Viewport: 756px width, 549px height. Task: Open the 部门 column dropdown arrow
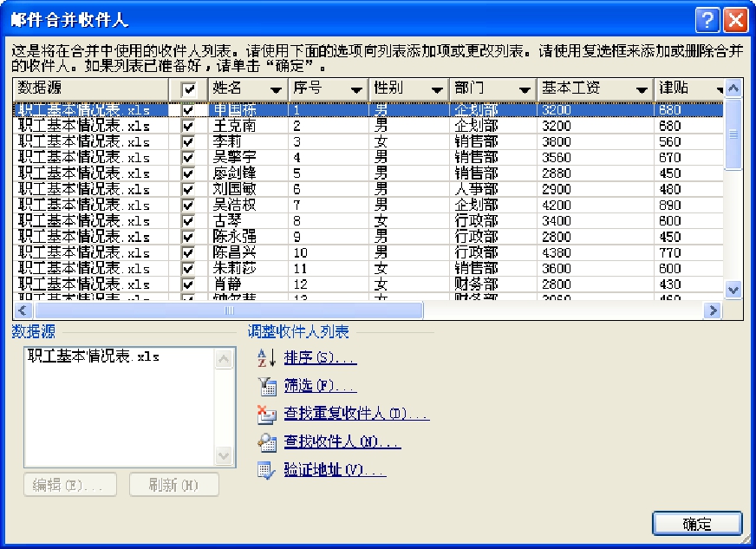525,90
